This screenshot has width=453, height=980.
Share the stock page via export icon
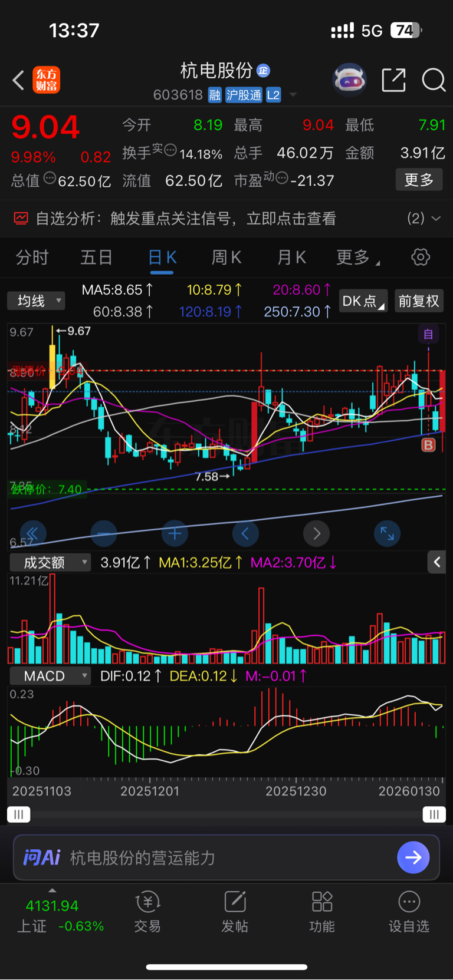pyautogui.click(x=393, y=80)
